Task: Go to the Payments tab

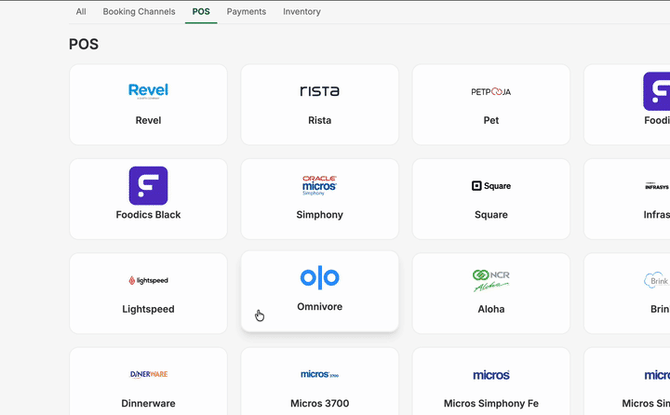Action: [x=246, y=12]
